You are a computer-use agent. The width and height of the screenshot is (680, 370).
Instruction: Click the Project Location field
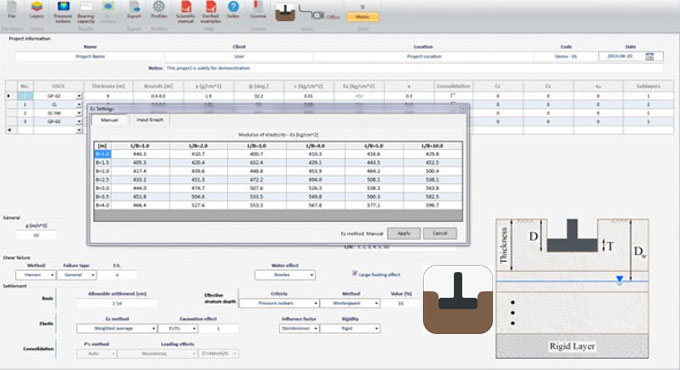424,56
